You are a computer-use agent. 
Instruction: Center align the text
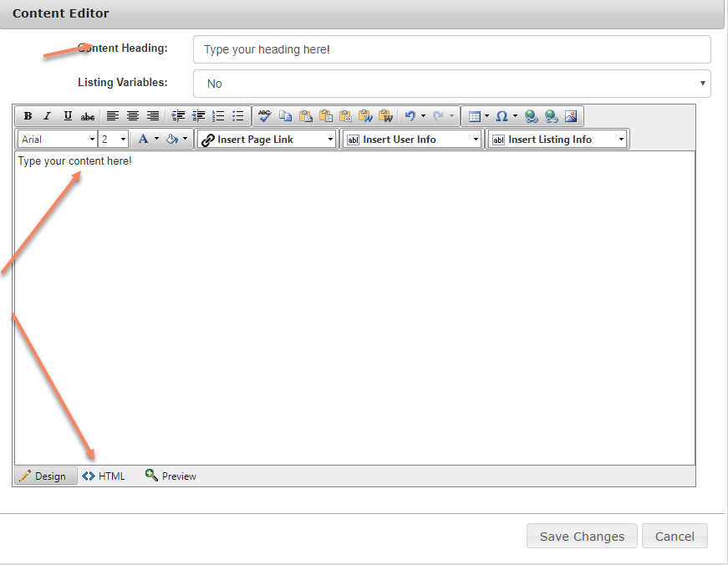pyautogui.click(x=133, y=116)
